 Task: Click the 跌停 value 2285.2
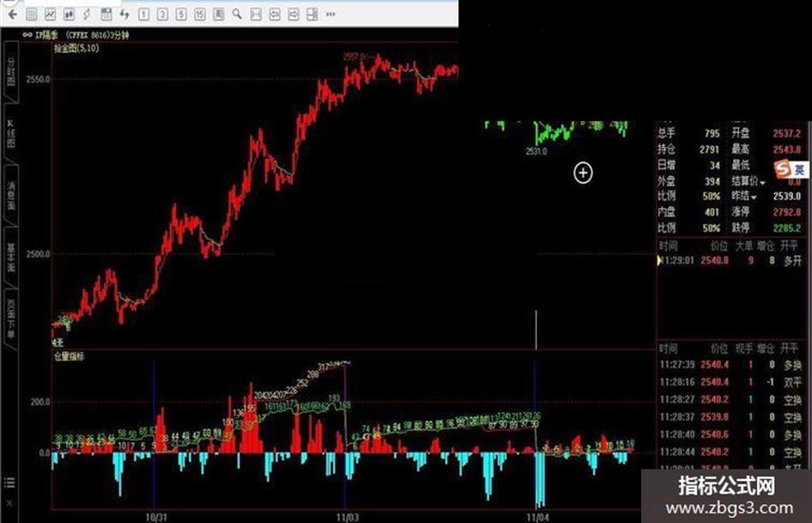point(786,228)
